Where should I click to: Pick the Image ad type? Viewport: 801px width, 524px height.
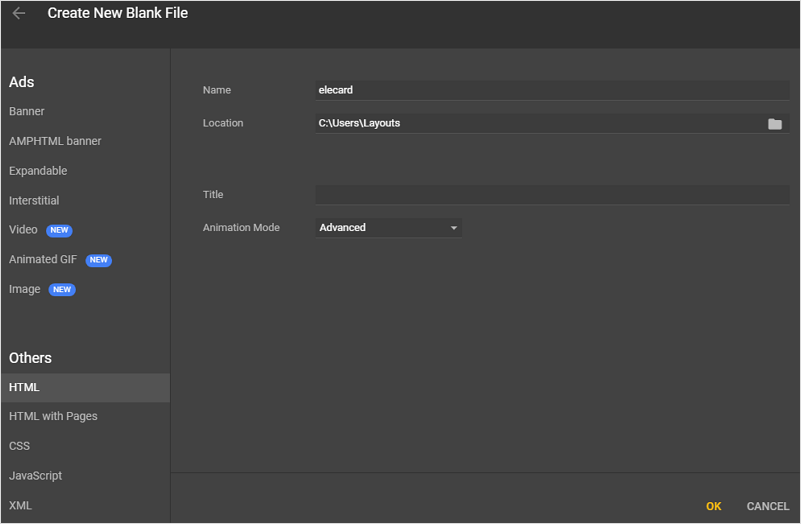tap(25, 289)
